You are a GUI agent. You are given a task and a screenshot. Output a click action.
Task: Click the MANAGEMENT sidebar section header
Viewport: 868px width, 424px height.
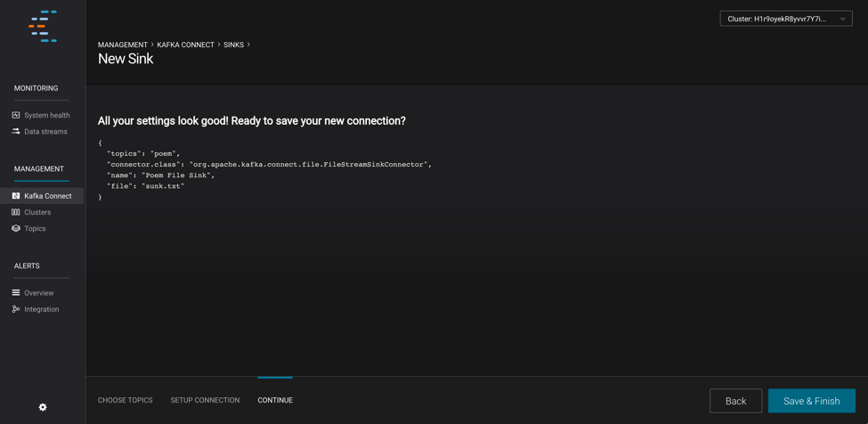[39, 169]
